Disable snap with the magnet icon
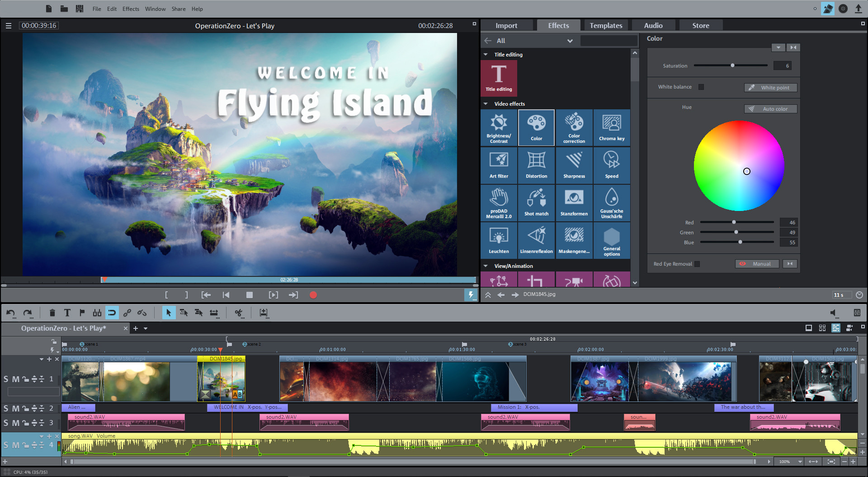Screen dimensions: 868x477 tap(112, 313)
